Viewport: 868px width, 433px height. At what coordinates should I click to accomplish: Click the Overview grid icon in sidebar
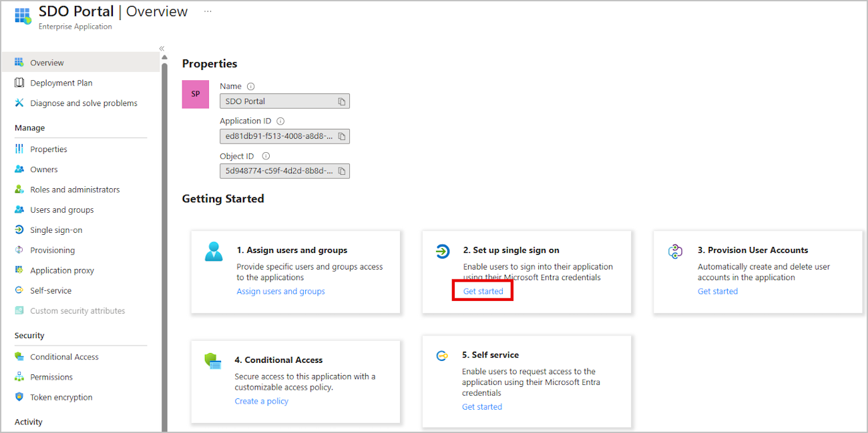(19, 63)
